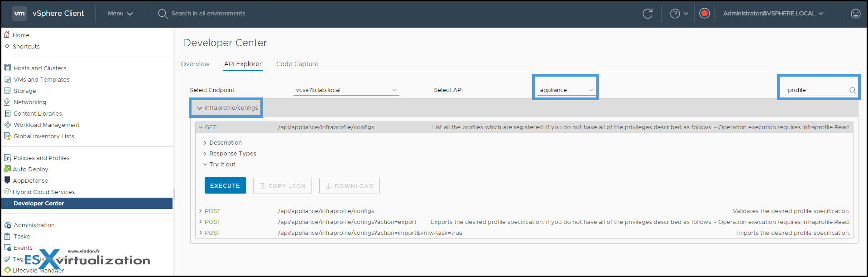Click the Shortcuts icon in the sidebar
This screenshot has width=868, height=277.
point(7,46)
